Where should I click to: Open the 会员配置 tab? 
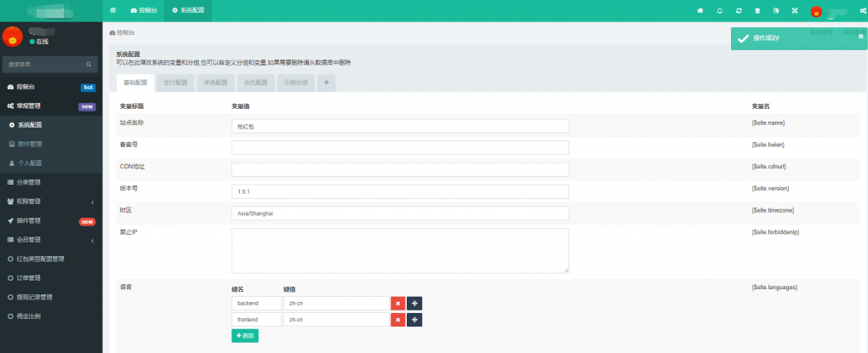(255, 83)
